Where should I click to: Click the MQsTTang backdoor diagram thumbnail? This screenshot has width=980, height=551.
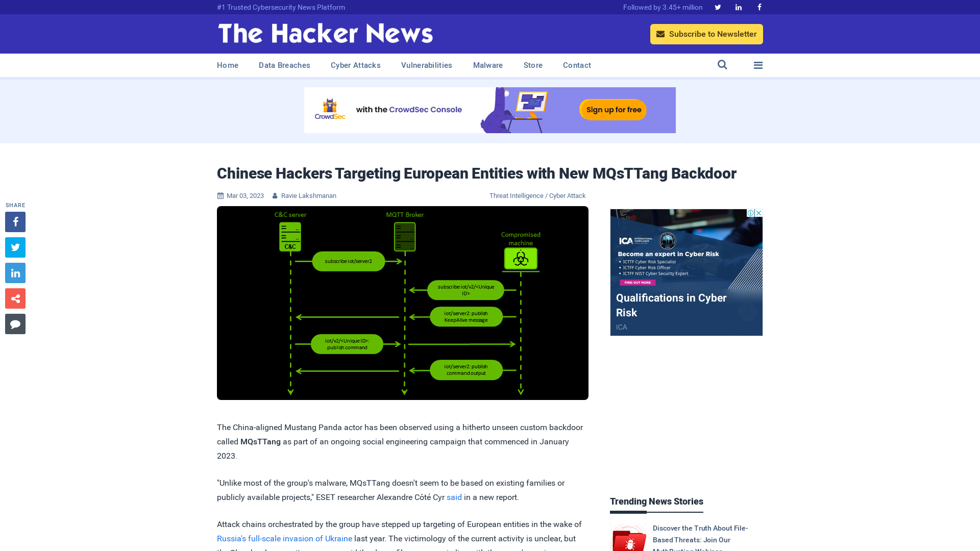click(403, 303)
